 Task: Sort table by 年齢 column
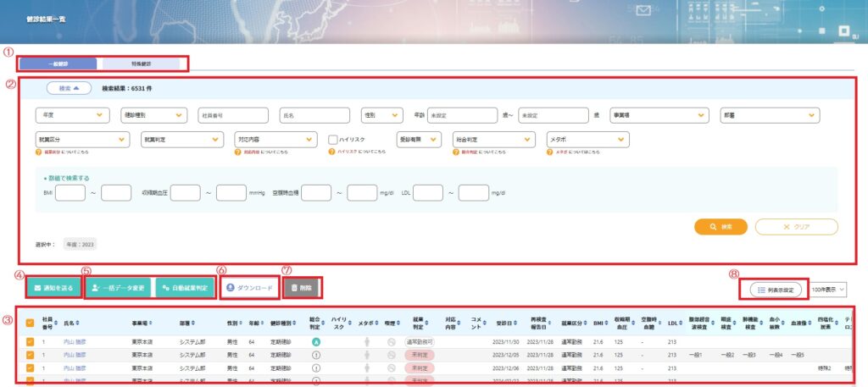point(256,323)
